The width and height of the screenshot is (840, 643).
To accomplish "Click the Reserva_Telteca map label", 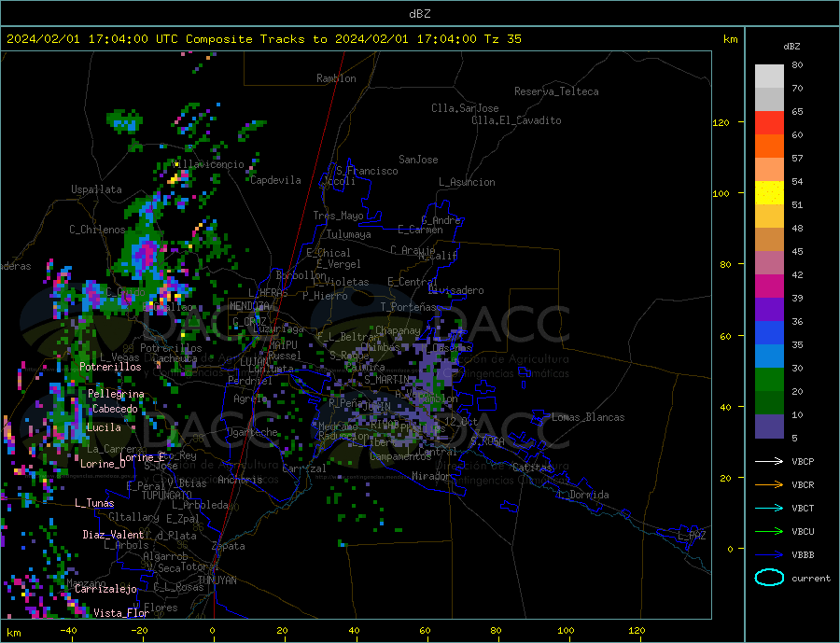I will (x=556, y=91).
